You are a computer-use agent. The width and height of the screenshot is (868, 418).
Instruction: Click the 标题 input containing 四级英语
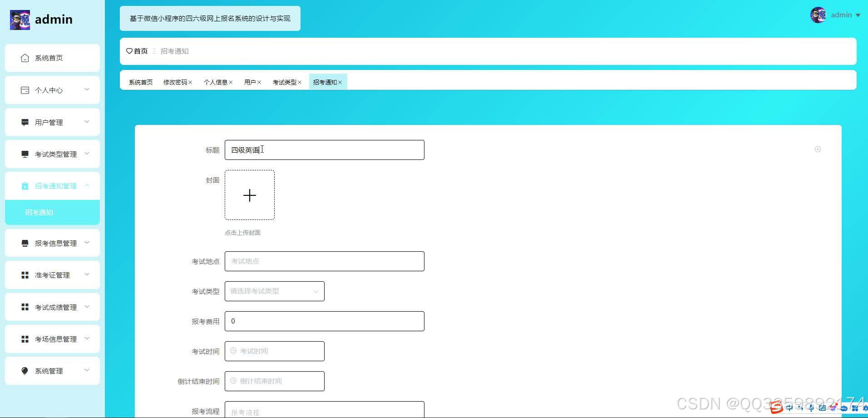pyautogui.click(x=325, y=150)
